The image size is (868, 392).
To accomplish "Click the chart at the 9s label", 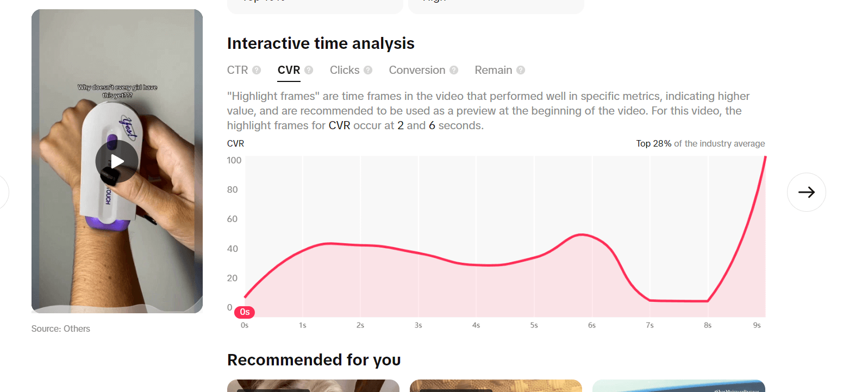I will point(757,325).
